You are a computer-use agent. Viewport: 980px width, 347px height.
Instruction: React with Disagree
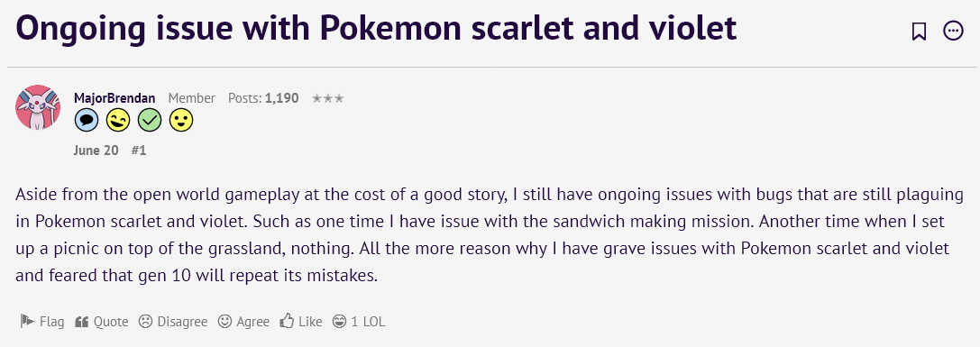172,322
